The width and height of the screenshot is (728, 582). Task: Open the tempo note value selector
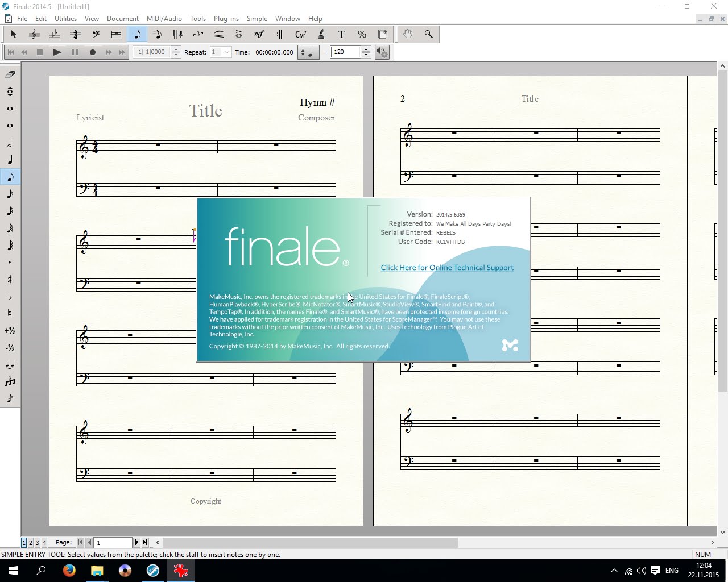pos(308,52)
